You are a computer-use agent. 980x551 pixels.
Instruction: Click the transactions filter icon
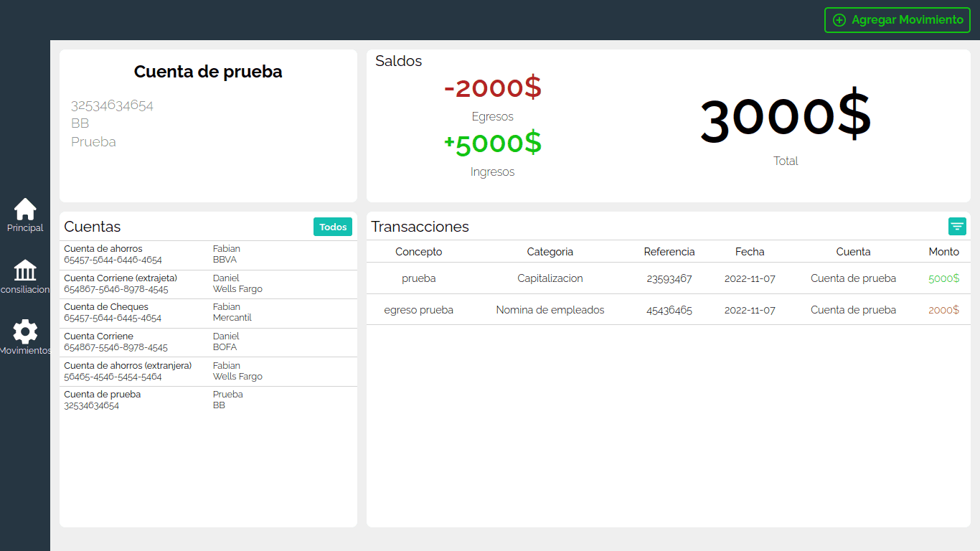[x=957, y=227]
